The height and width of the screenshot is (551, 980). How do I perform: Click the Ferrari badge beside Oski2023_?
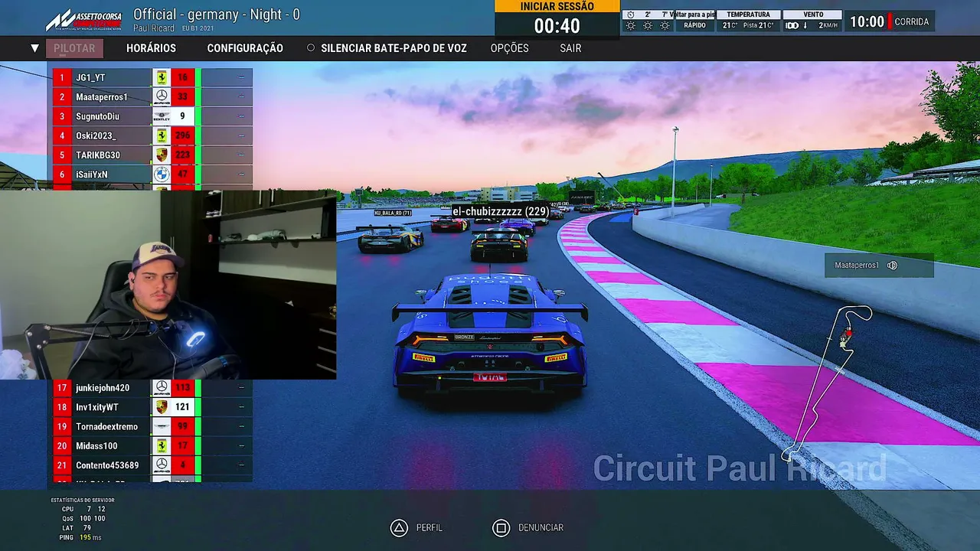click(162, 135)
